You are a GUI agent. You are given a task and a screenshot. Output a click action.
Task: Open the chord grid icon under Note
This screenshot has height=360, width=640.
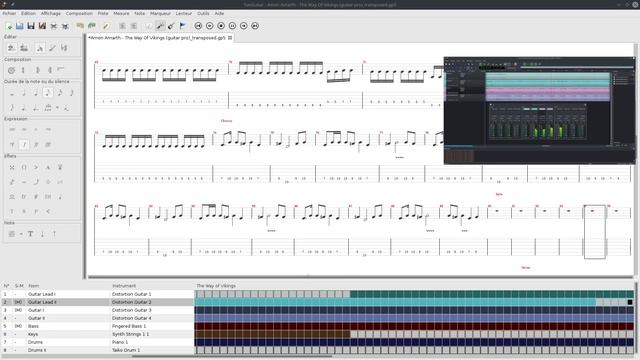(x=12, y=234)
